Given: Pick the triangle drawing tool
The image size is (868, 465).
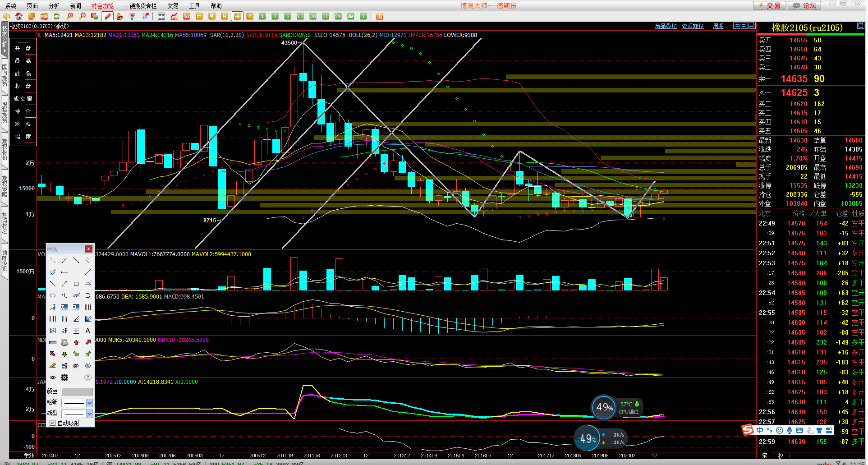Looking at the screenshot, I should [88, 284].
